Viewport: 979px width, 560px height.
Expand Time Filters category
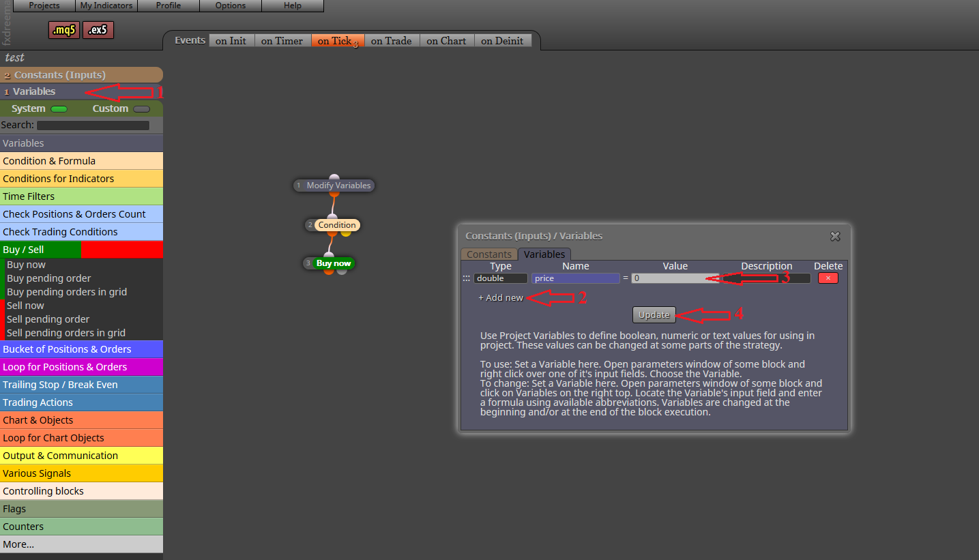click(x=81, y=196)
